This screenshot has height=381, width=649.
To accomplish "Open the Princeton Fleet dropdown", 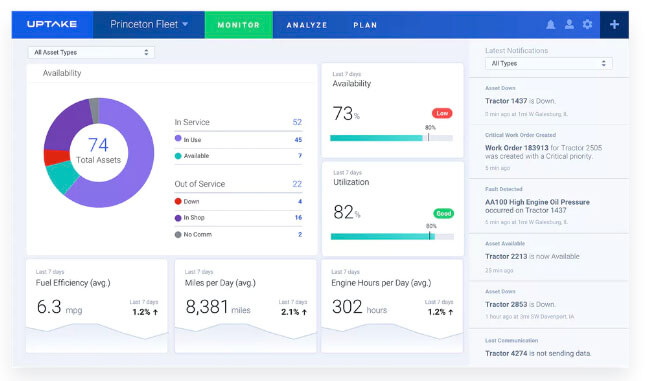I will (x=149, y=25).
